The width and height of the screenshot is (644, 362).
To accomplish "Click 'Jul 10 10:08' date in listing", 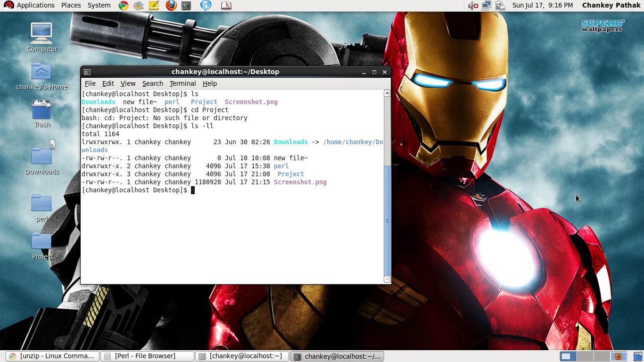I will [x=248, y=158].
